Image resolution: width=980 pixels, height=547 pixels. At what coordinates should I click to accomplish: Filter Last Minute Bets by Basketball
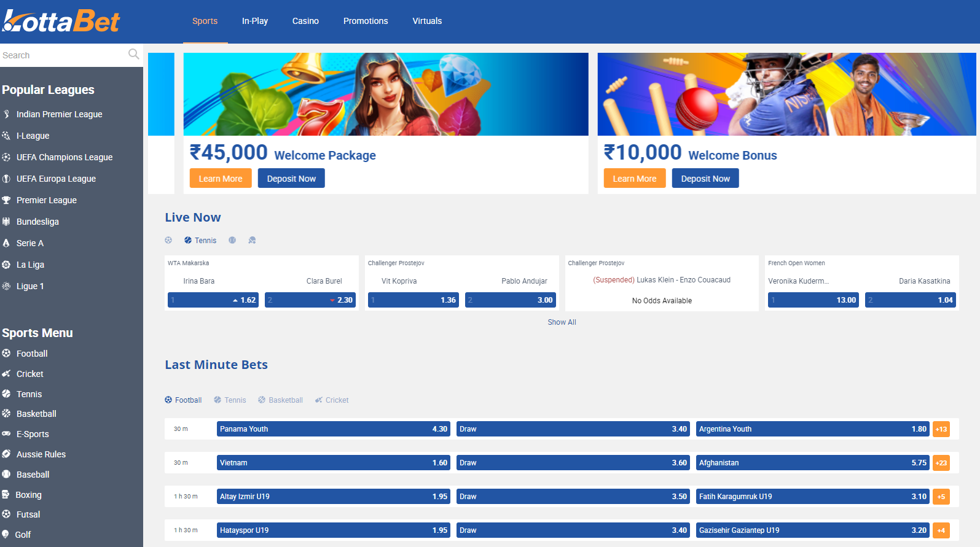[x=280, y=400]
